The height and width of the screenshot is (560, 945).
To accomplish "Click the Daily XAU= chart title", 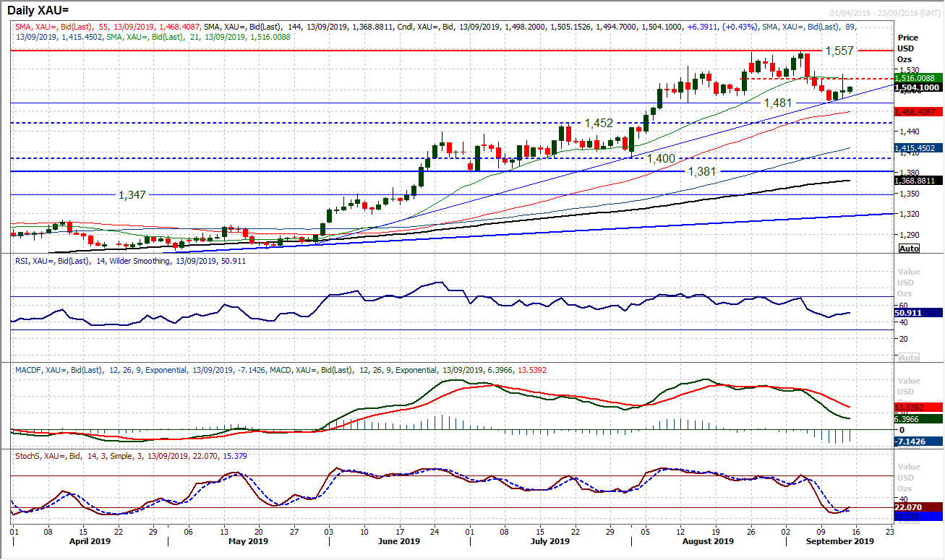I will click(40, 10).
